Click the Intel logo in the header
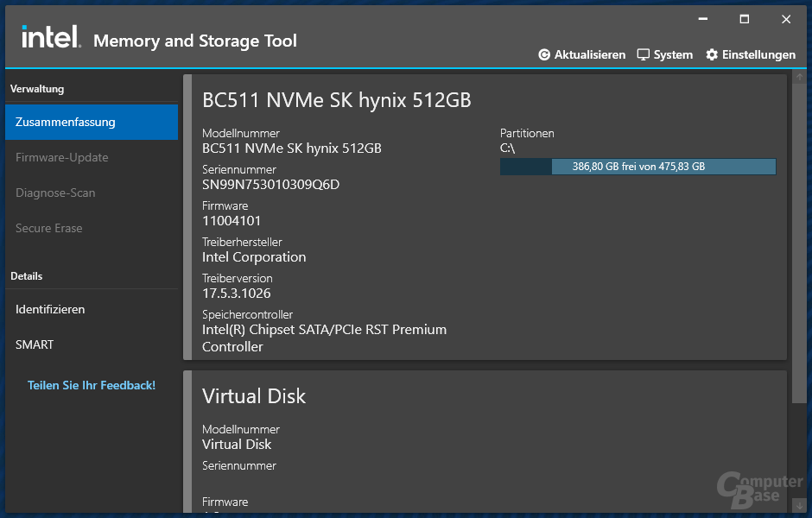Screen dimensions: 812x518 51,36
